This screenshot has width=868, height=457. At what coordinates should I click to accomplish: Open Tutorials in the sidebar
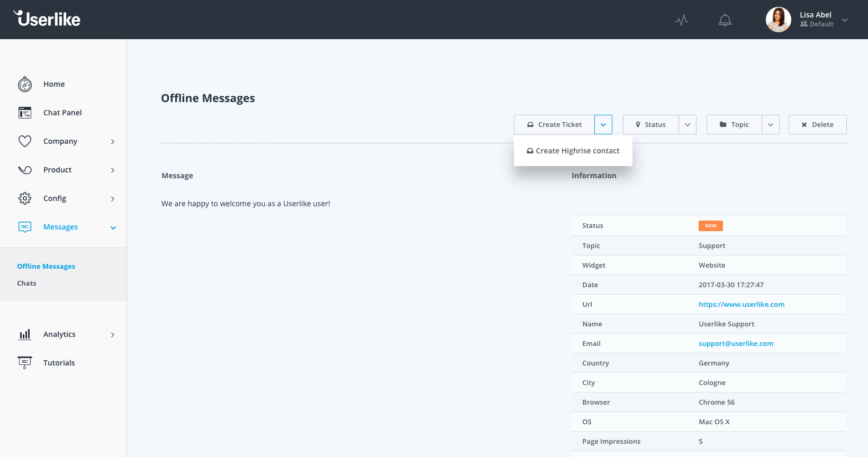pyautogui.click(x=59, y=363)
